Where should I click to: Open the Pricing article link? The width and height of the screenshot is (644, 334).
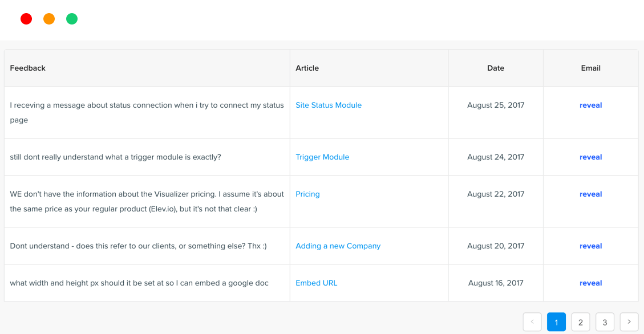(307, 194)
